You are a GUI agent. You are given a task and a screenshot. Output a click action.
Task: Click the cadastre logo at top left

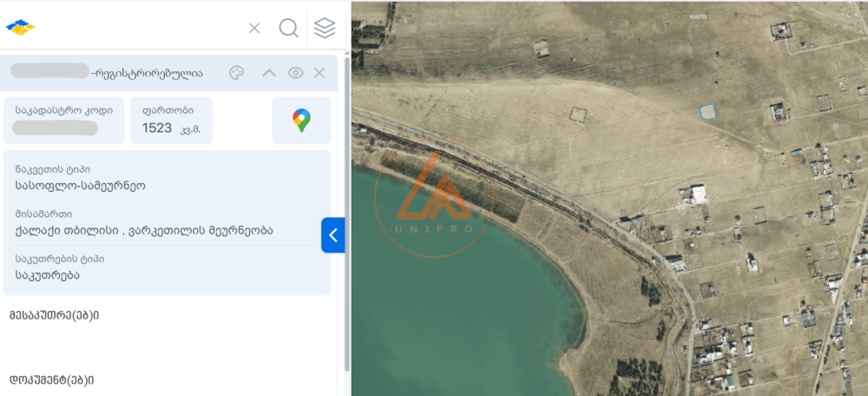pyautogui.click(x=21, y=28)
